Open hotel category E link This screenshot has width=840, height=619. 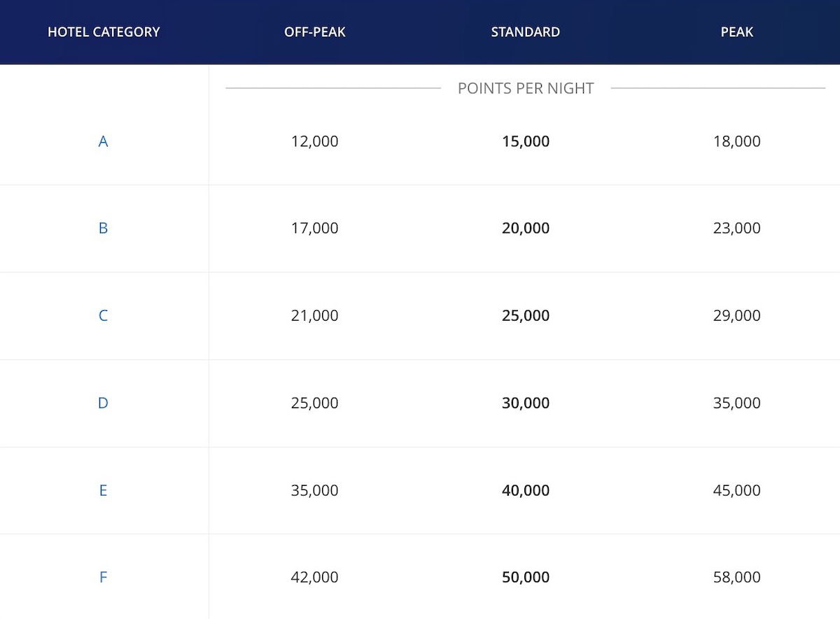coord(103,490)
